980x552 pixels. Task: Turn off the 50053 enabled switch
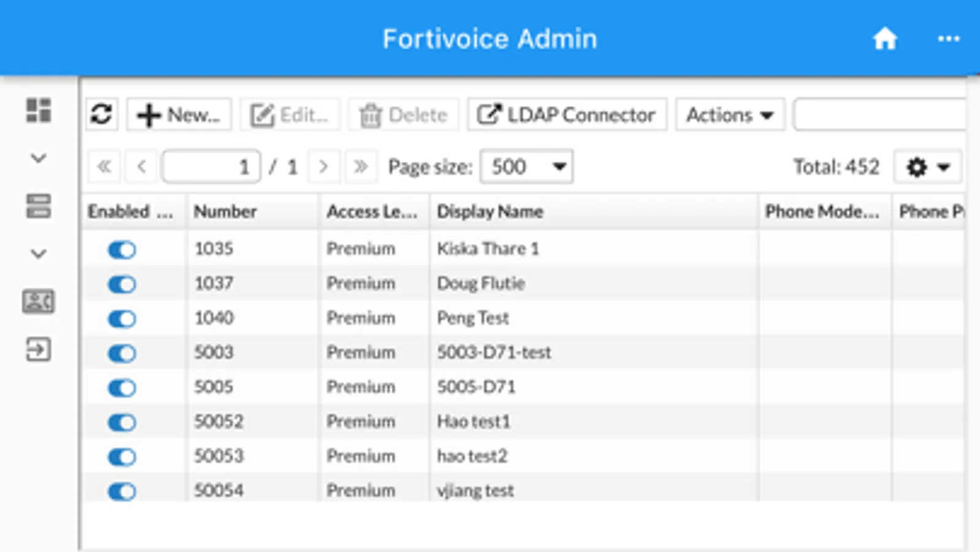(x=122, y=457)
